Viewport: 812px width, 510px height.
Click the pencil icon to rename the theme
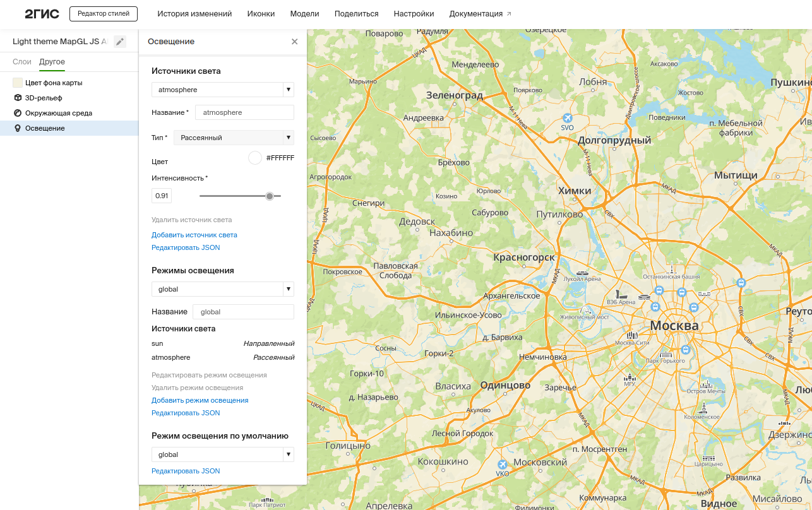pyautogui.click(x=120, y=41)
